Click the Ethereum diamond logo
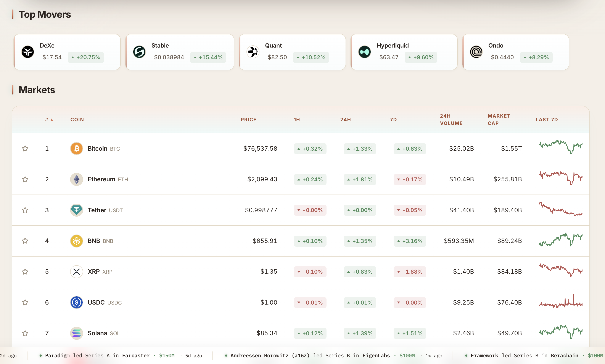The height and width of the screenshot is (364, 605). (77, 179)
